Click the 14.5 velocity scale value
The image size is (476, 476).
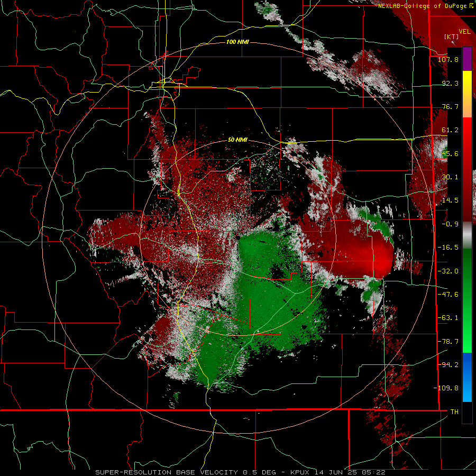[x=450, y=200]
